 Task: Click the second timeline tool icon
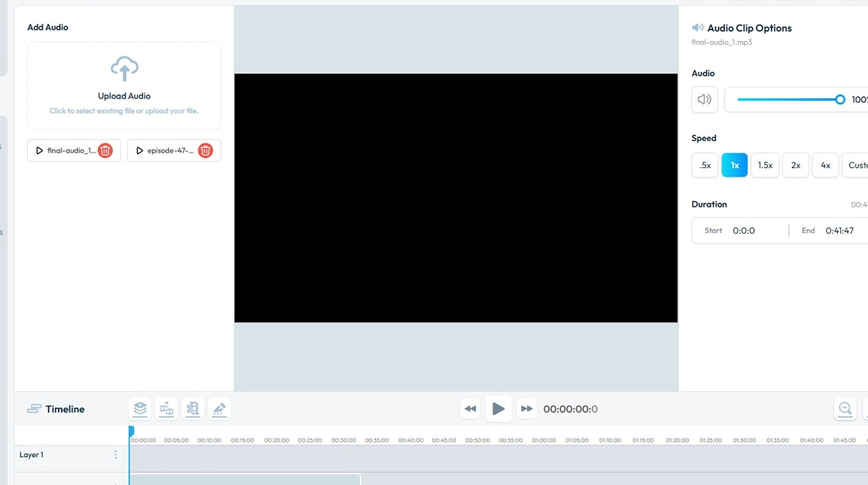[167, 409]
